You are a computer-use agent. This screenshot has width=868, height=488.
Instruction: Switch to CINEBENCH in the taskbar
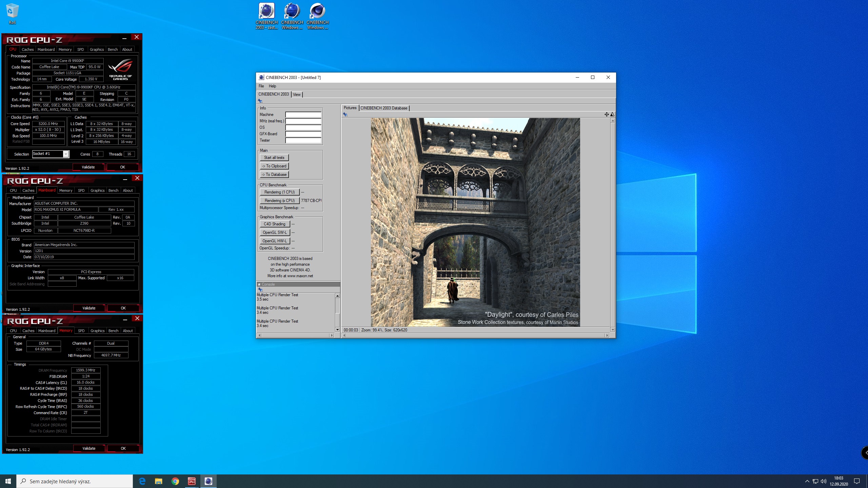click(209, 481)
